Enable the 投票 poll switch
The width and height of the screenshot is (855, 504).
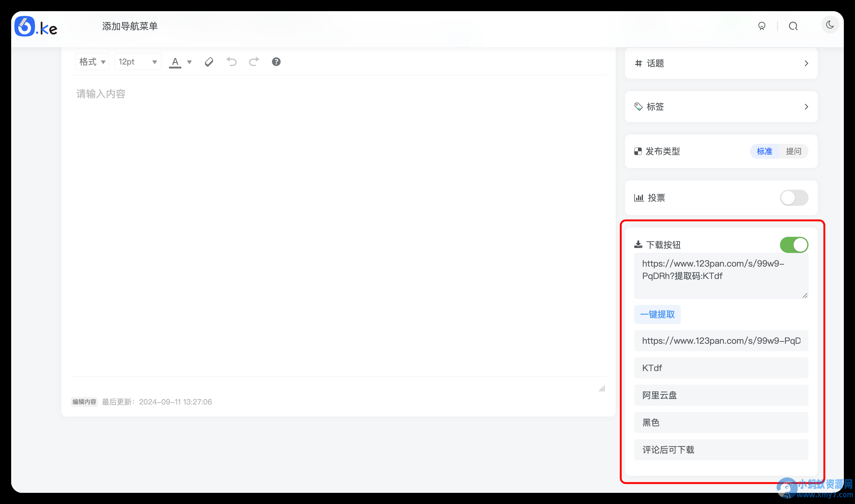[x=794, y=198]
